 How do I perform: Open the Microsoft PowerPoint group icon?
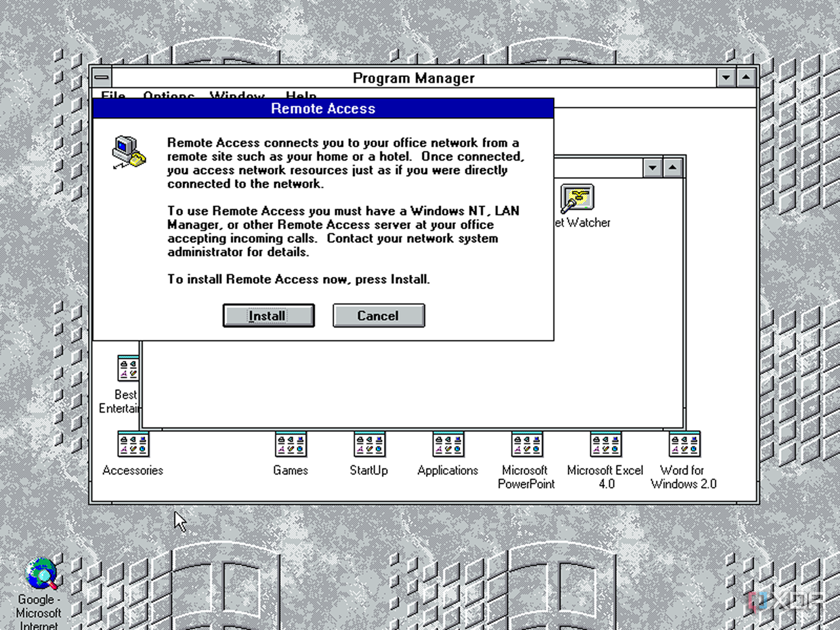[527, 444]
